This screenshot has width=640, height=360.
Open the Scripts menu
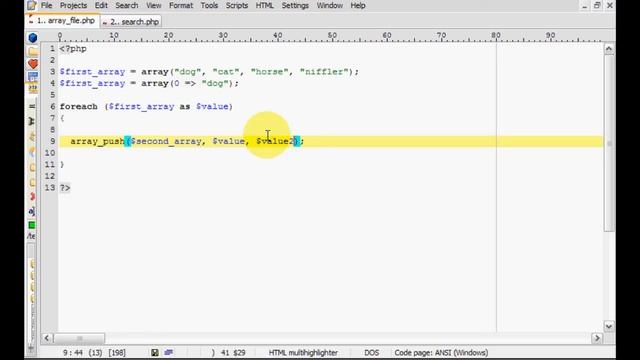click(x=237, y=6)
